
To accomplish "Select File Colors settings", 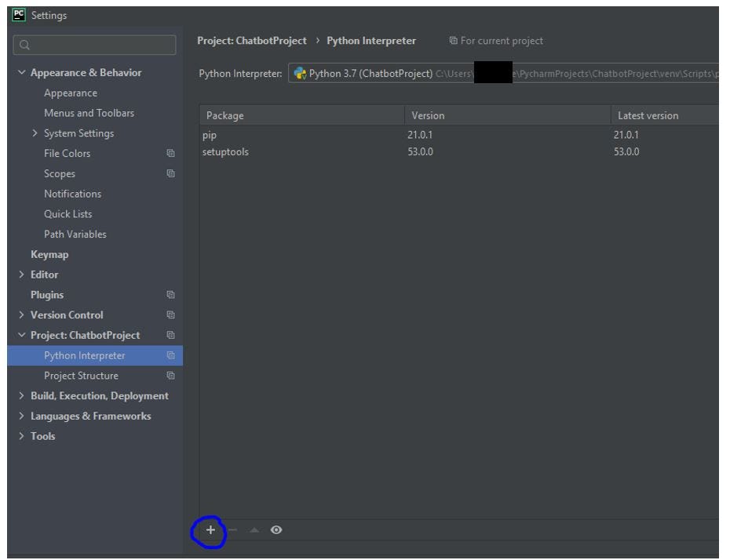I will [x=67, y=154].
